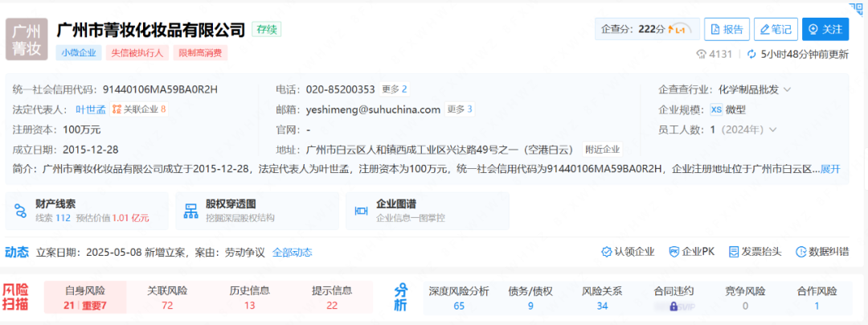
Task: Open the 报告 report button
Action: click(727, 30)
